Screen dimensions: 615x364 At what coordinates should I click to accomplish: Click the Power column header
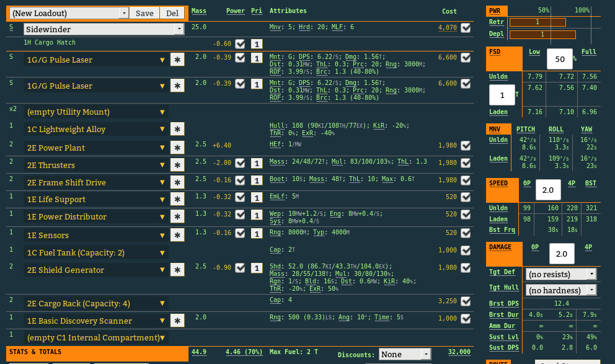[236, 11]
